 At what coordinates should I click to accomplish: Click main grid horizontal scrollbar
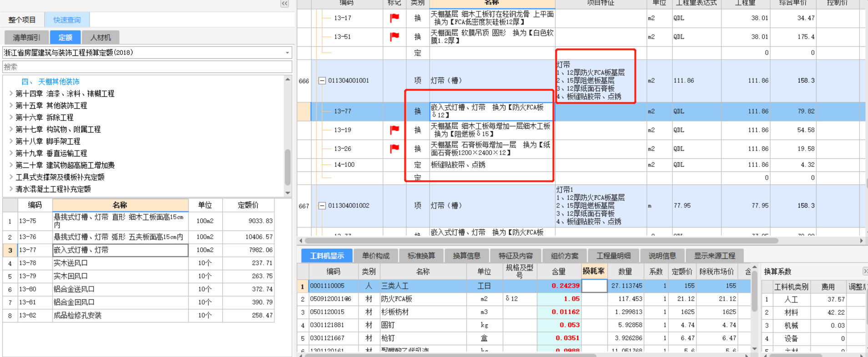pyautogui.click(x=541, y=241)
